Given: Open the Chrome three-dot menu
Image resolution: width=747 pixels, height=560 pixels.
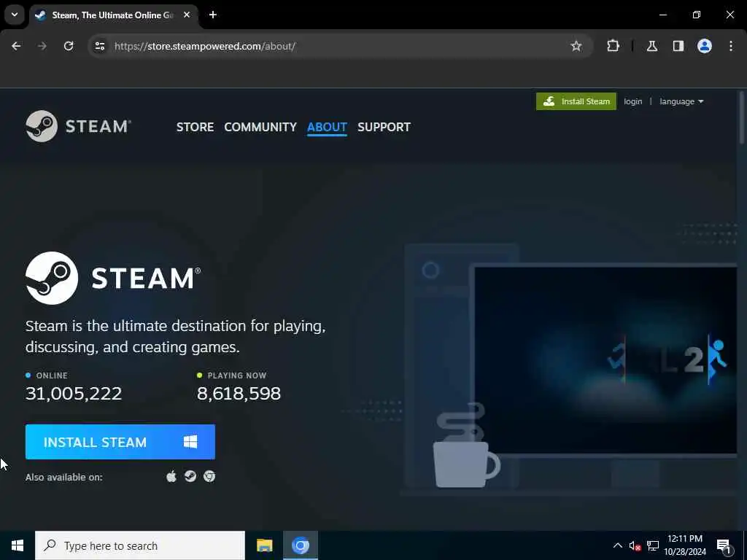Looking at the screenshot, I should tap(731, 46).
